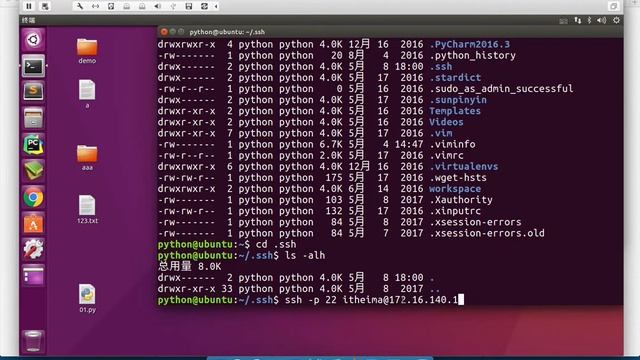Open Ubuntu Software Center from the launcher
The height and width of the screenshot is (360, 640).
tap(33, 224)
